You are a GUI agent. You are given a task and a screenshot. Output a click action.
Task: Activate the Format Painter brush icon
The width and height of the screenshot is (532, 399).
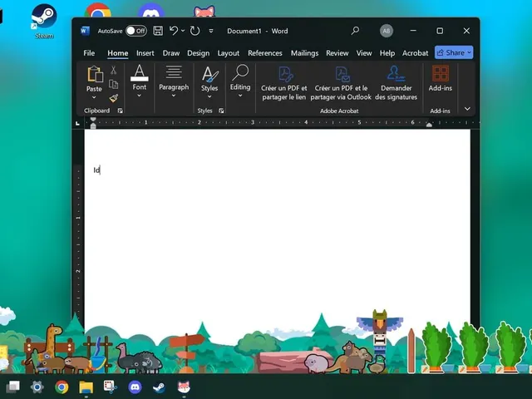click(x=113, y=98)
